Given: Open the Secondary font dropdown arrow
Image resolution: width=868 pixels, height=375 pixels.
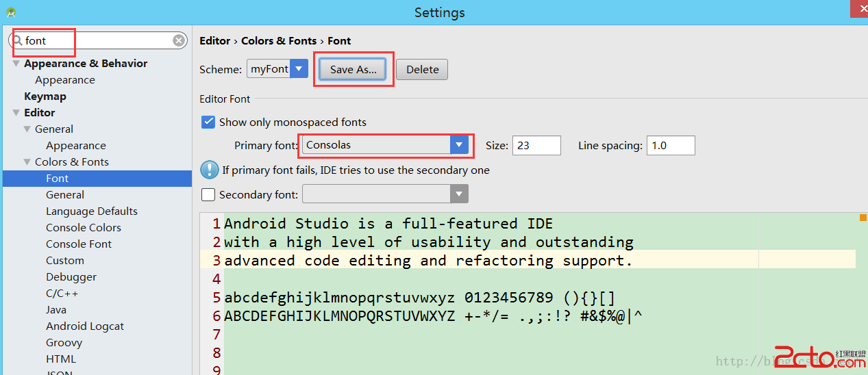Looking at the screenshot, I should tap(459, 194).
